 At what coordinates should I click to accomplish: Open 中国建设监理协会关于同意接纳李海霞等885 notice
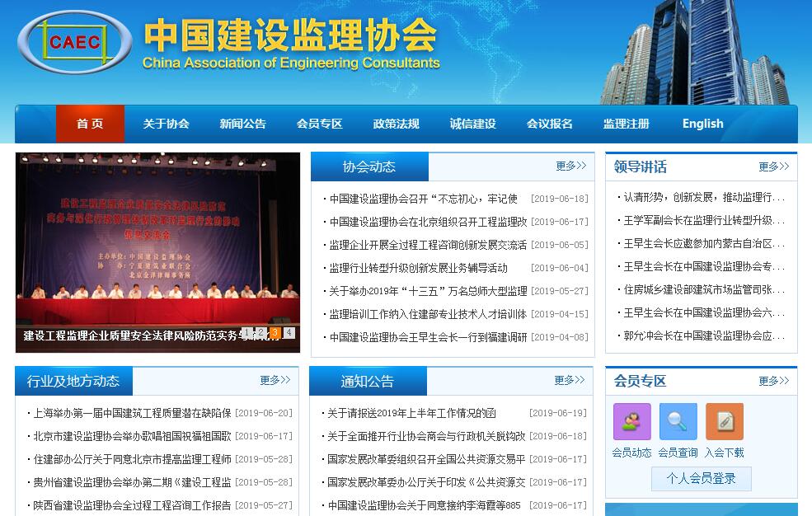pyautogui.click(x=424, y=505)
